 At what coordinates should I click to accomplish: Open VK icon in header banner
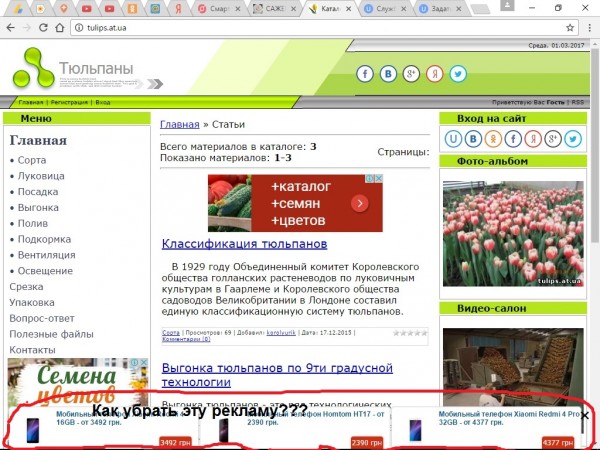coord(388,73)
